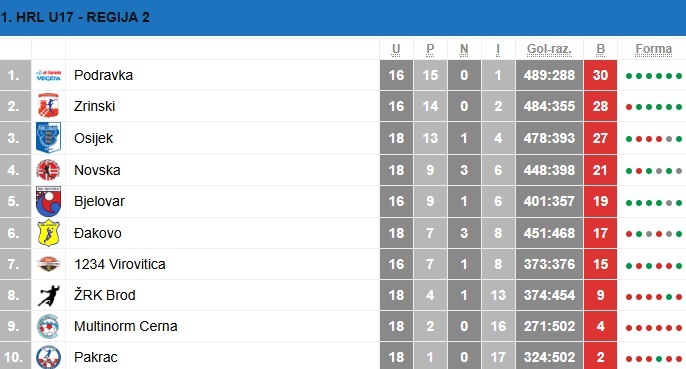Click the Forma column header

[x=654, y=49]
